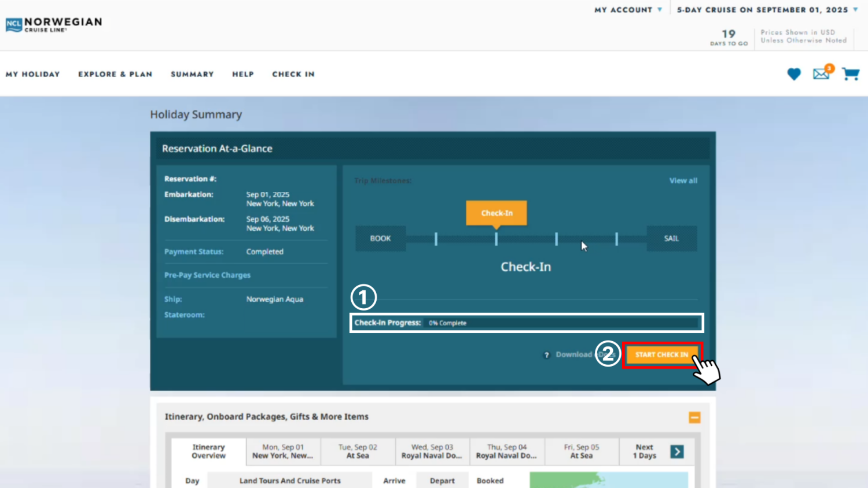The image size is (868, 488).
Task: Click the itinerary map thumbnail
Action: coord(609,480)
